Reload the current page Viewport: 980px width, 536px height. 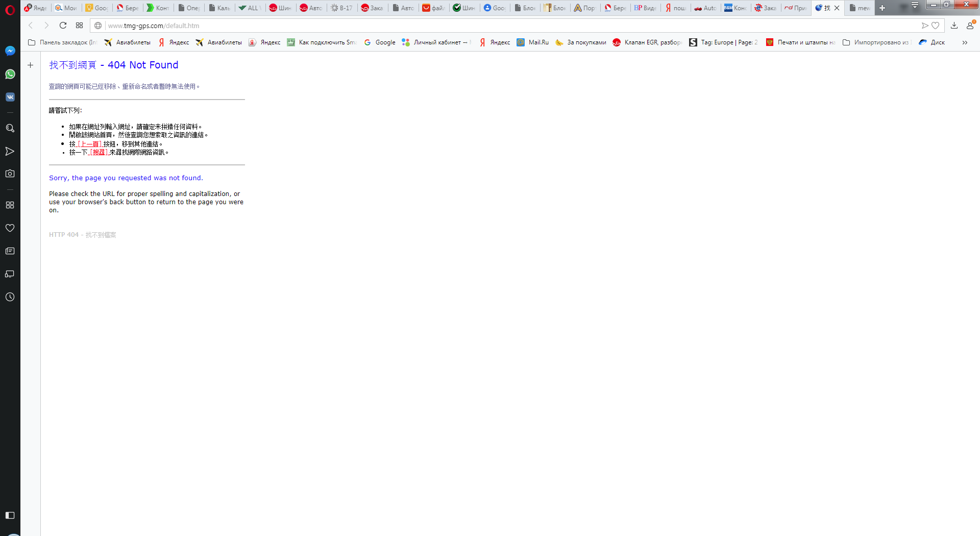click(63, 26)
